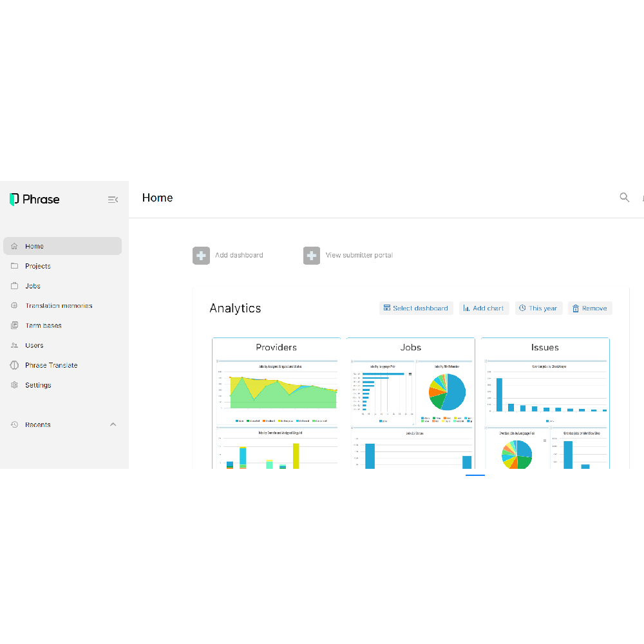
Task: Click the Add dashboard plus button
Action: coord(201,256)
